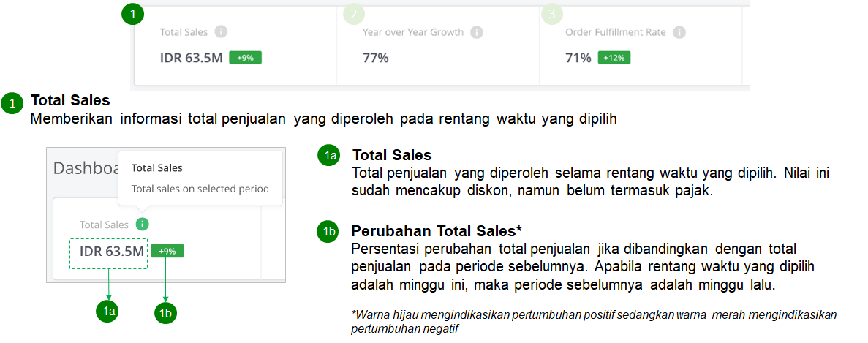Viewport: 868px width, 343px height.
Task: Click the 77% growth value
Action: tap(375, 58)
